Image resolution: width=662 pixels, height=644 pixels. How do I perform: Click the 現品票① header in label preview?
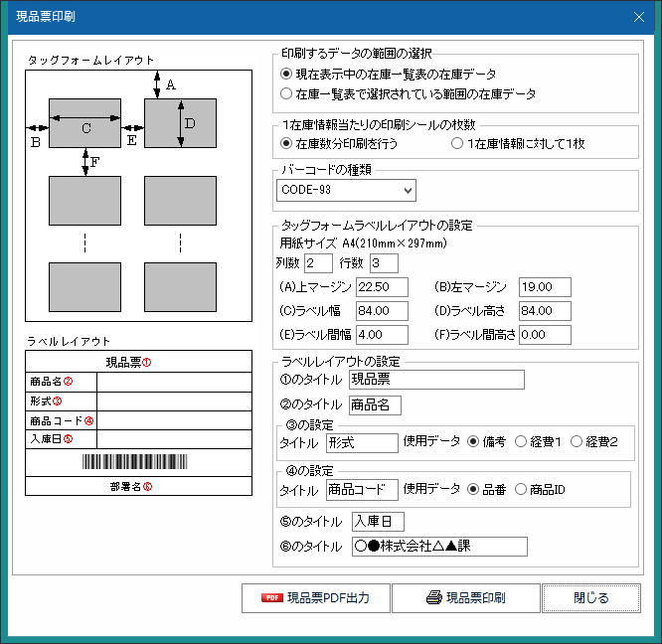(x=138, y=362)
